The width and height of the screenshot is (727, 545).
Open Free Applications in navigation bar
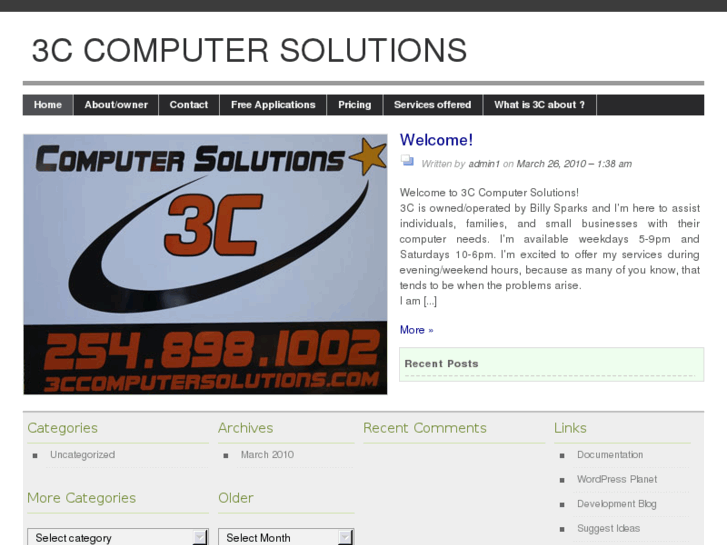click(x=273, y=105)
